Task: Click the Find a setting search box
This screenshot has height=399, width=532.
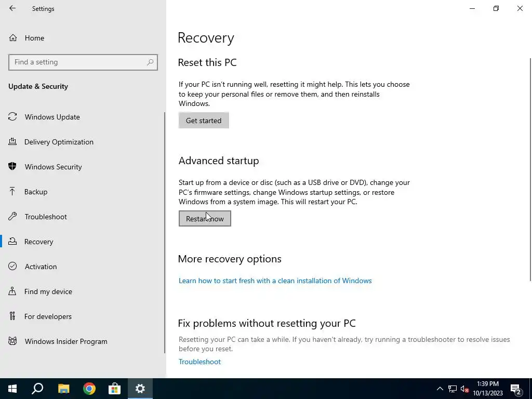Action: point(83,62)
